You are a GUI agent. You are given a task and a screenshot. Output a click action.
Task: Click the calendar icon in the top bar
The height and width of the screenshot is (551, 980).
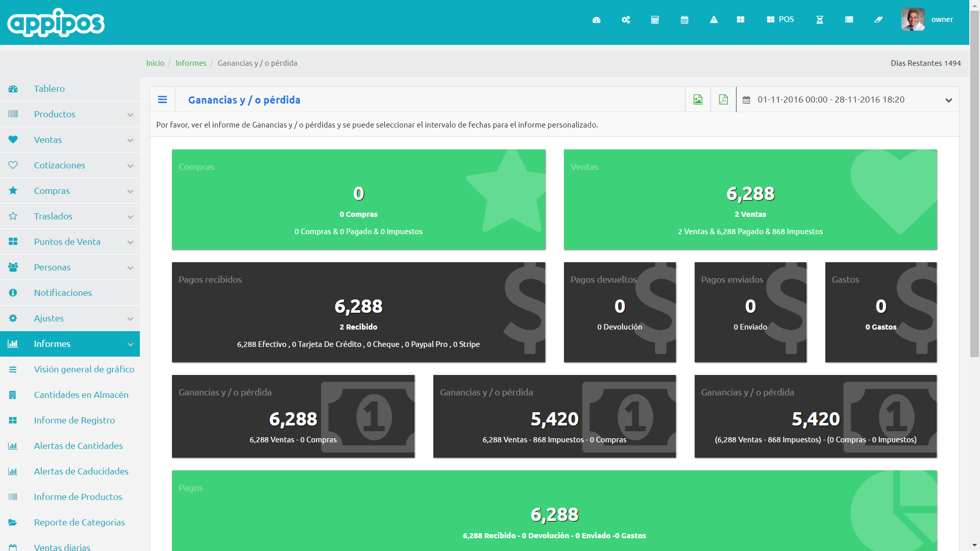[684, 20]
